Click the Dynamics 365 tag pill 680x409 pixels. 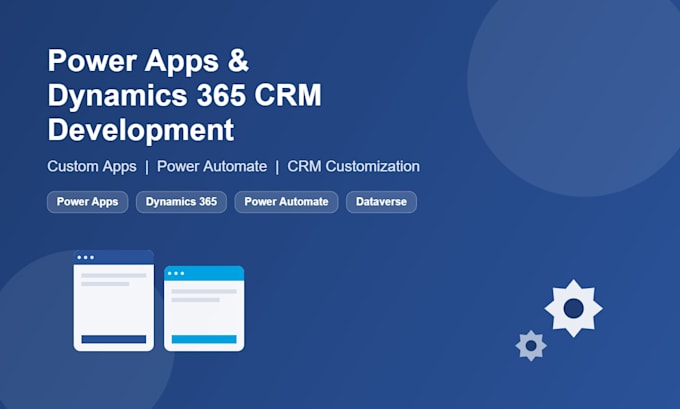181,202
